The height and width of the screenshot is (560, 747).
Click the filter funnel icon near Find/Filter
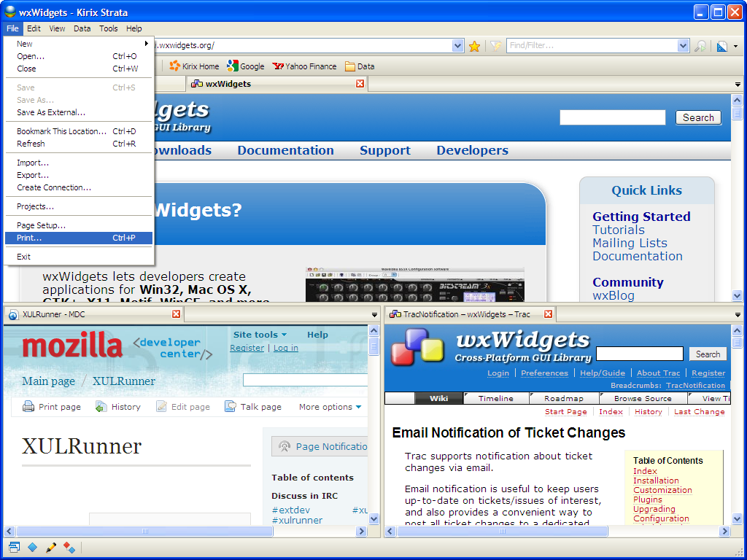pyautogui.click(x=496, y=46)
